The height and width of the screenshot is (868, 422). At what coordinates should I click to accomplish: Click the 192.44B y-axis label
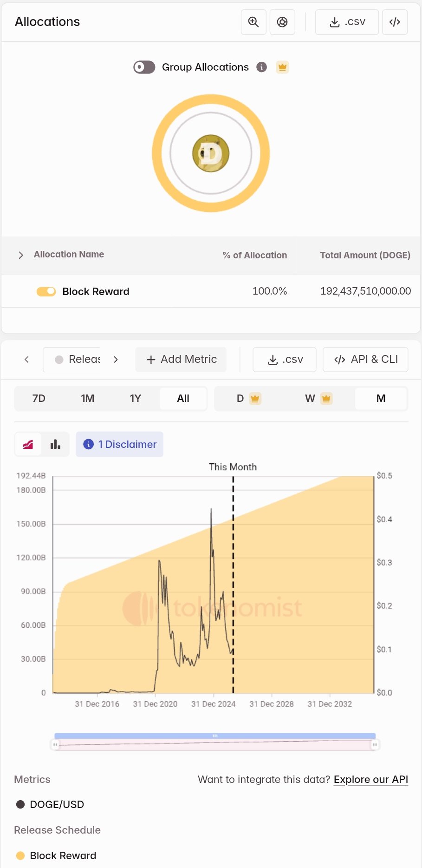(31, 475)
